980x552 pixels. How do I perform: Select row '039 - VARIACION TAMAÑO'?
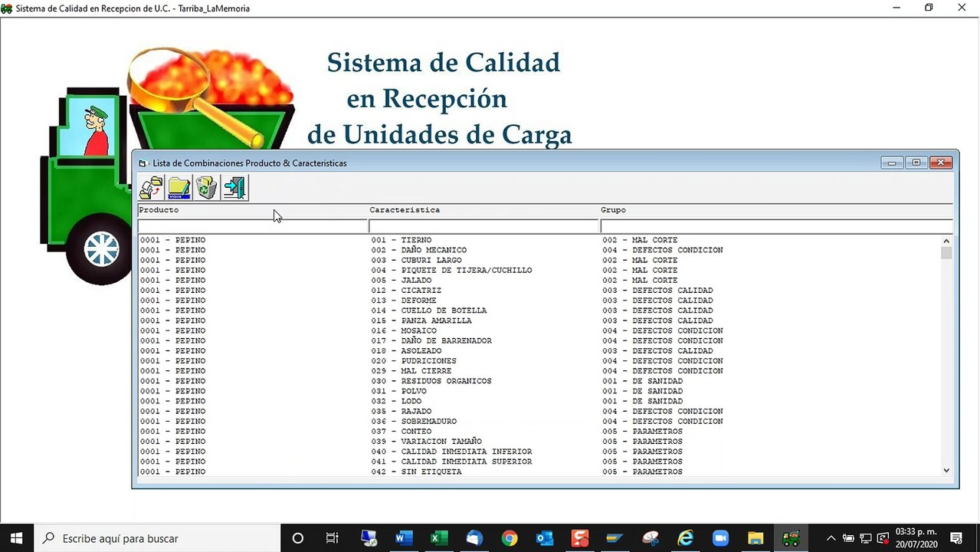pos(539,442)
